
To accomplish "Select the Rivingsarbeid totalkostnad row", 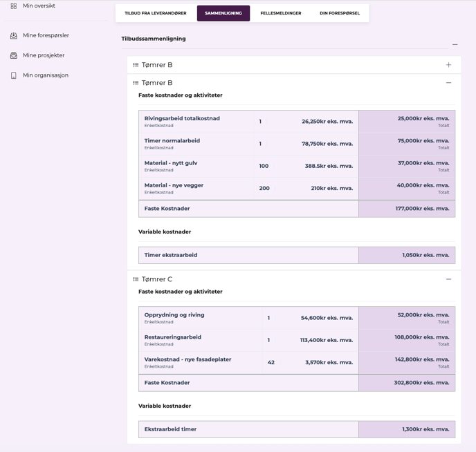I will [x=182, y=122].
